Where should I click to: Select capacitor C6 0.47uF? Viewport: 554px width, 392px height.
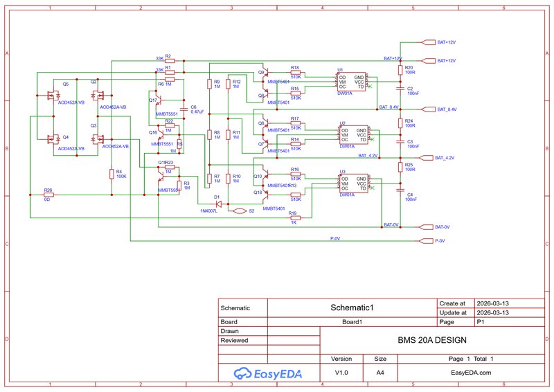(184, 109)
